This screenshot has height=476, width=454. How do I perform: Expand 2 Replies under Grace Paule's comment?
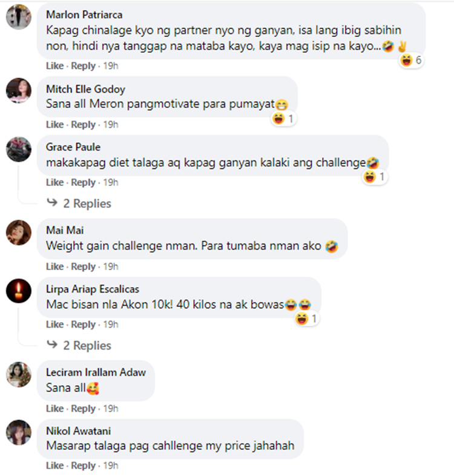(87, 203)
